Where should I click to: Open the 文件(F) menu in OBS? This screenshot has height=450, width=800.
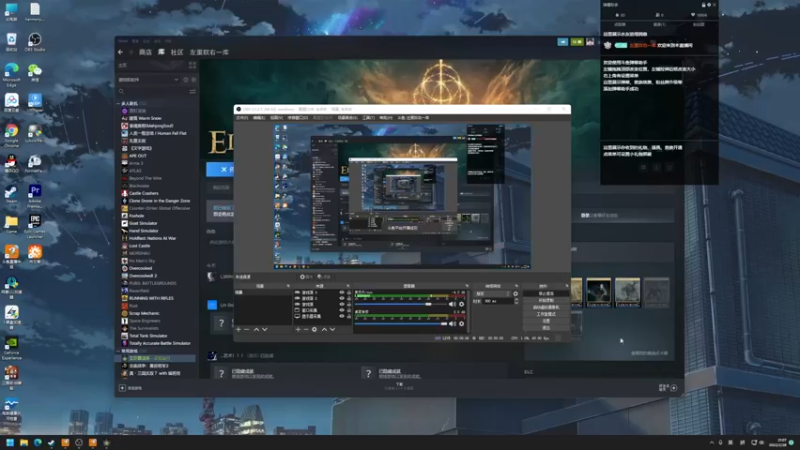[242, 118]
